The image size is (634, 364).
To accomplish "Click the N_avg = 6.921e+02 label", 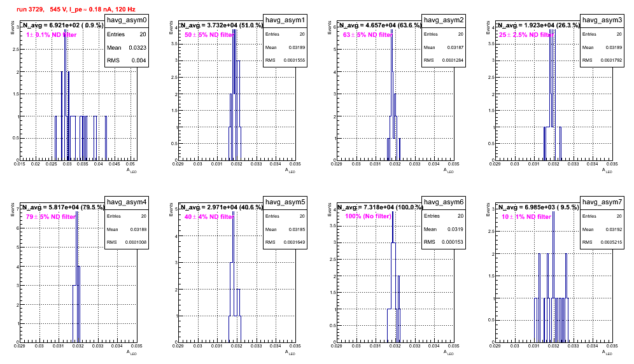I will click(x=62, y=25).
